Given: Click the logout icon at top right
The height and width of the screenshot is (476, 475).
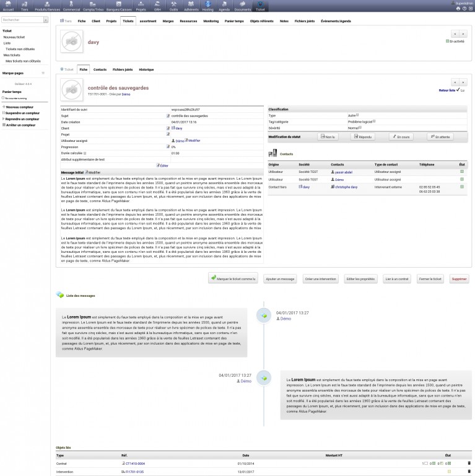Looking at the screenshot, I should (471, 9).
